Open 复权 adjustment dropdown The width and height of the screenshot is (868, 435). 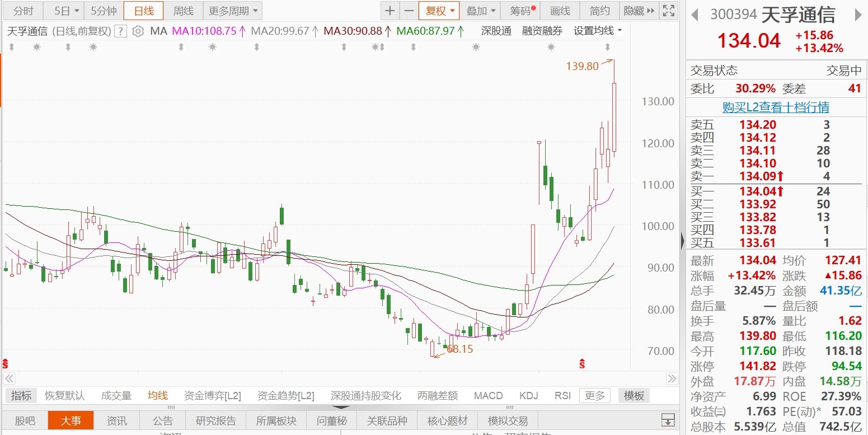click(x=439, y=11)
